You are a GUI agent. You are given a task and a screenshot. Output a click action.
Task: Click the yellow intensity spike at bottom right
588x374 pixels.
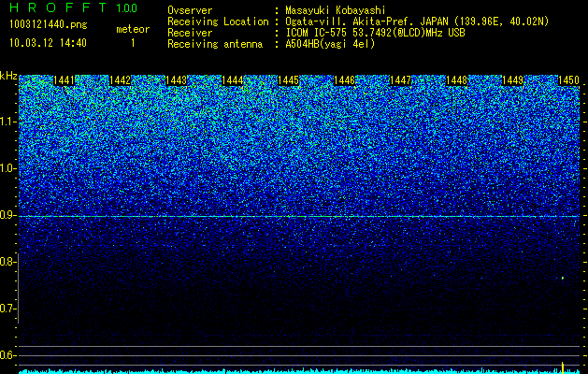563,367
